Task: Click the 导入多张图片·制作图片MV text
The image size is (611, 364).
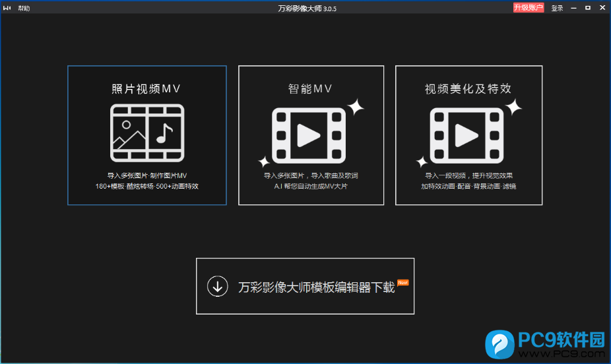Action: [147, 175]
